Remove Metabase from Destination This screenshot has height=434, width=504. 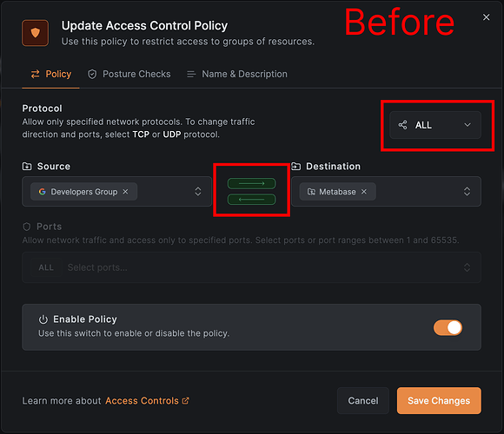tap(363, 192)
